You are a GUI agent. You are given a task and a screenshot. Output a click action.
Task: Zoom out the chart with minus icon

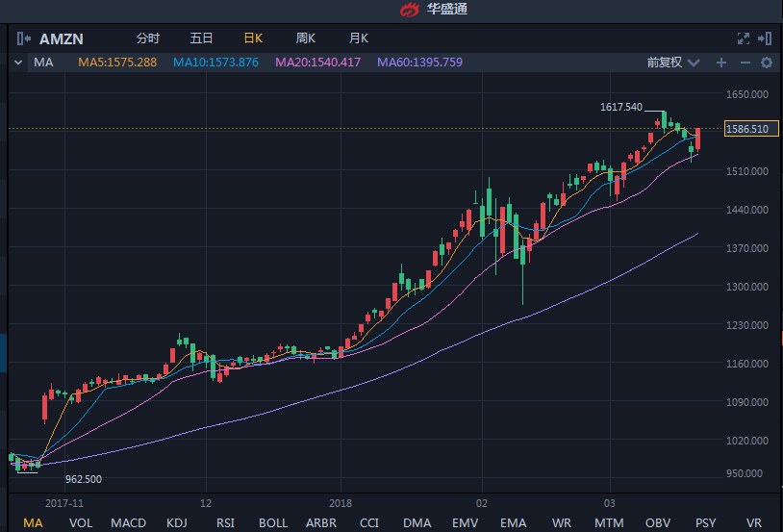(745, 63)
